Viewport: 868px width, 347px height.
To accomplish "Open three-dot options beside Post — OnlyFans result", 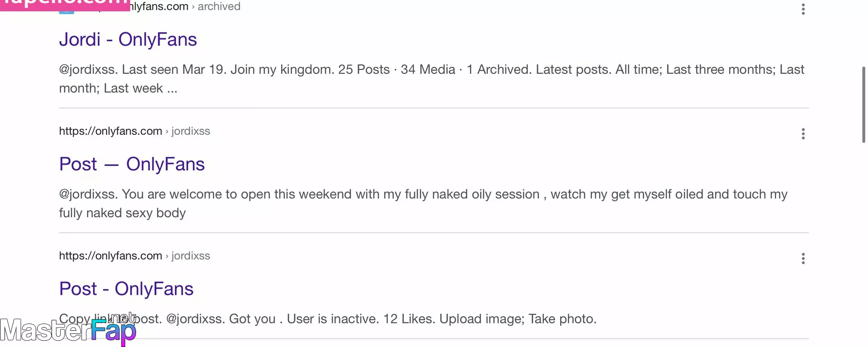I will (x=803, y=134).
